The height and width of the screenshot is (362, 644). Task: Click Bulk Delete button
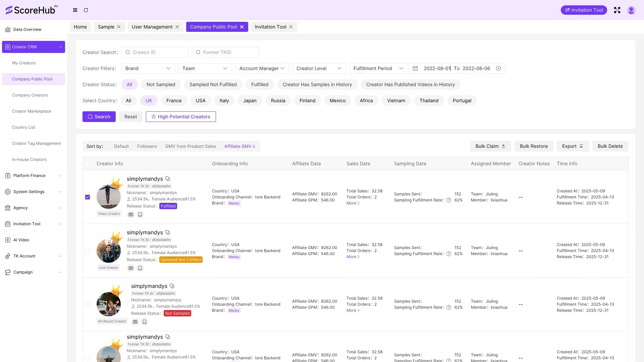610,146
